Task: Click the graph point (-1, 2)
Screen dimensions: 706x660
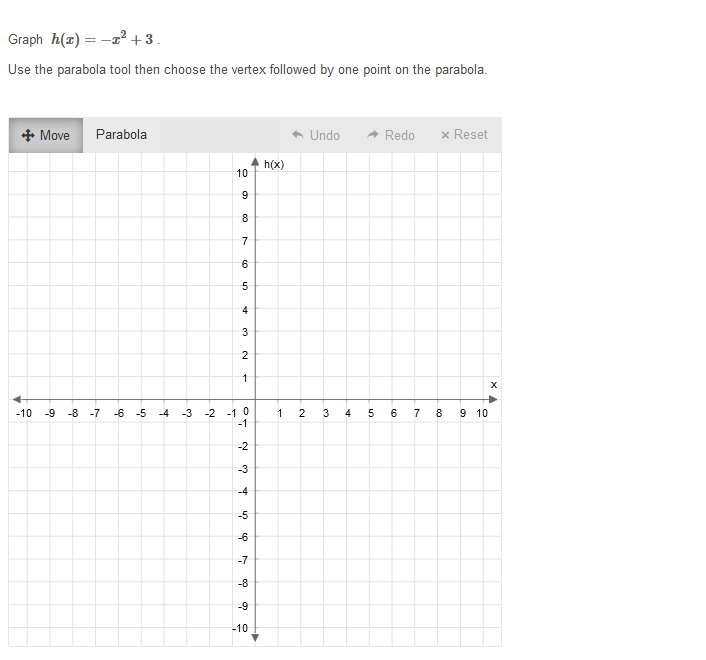Action: 232,354
